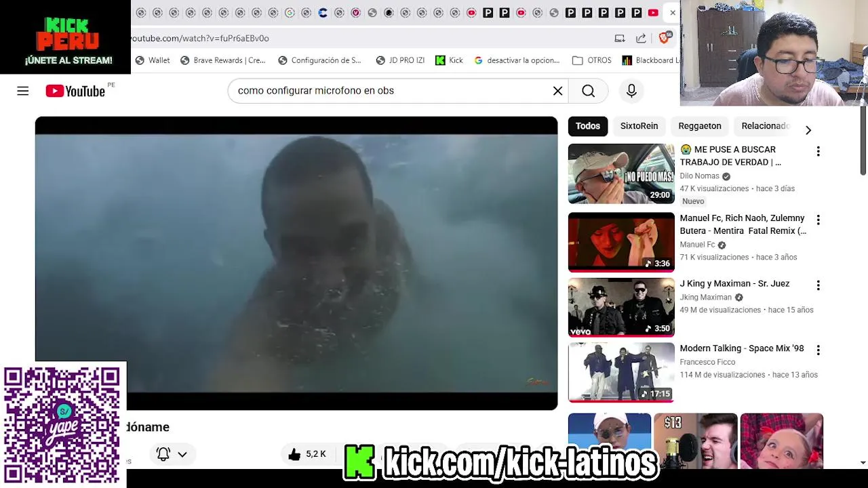Screen dimensions: 868x488
Task: Open Configuración de S... bookmark
Action: point(319,60)
